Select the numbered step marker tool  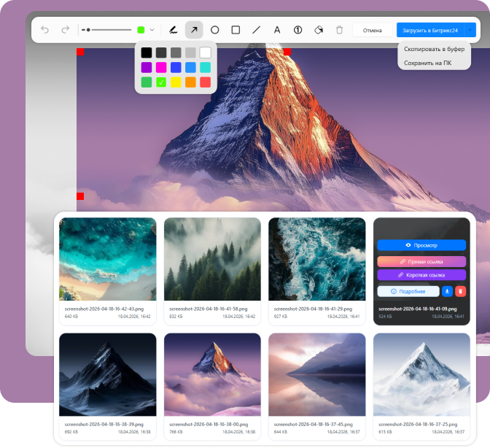point(297,30)
